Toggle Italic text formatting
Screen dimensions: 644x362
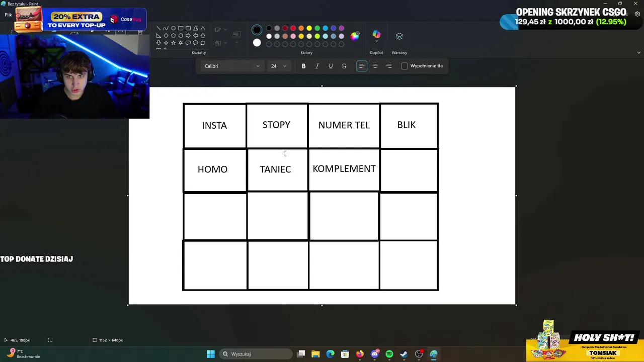point(317,66)
